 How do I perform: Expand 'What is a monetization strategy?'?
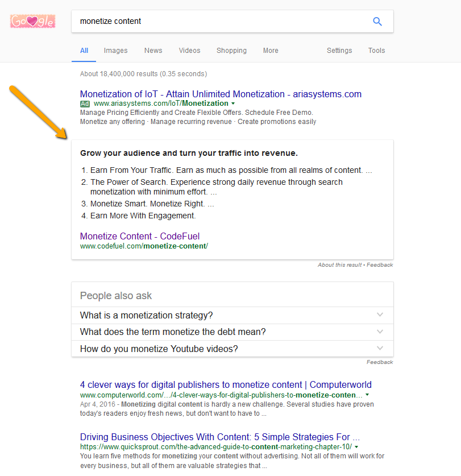[232, 316]
